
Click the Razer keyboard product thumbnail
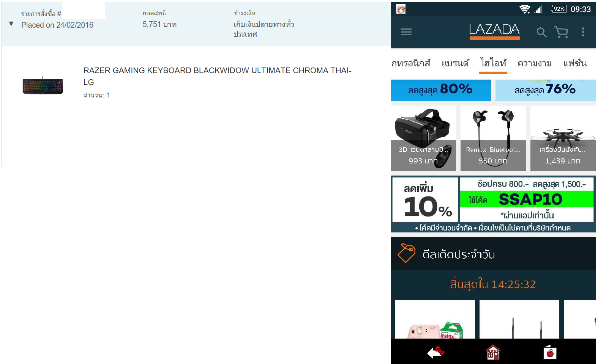[43, 85]
